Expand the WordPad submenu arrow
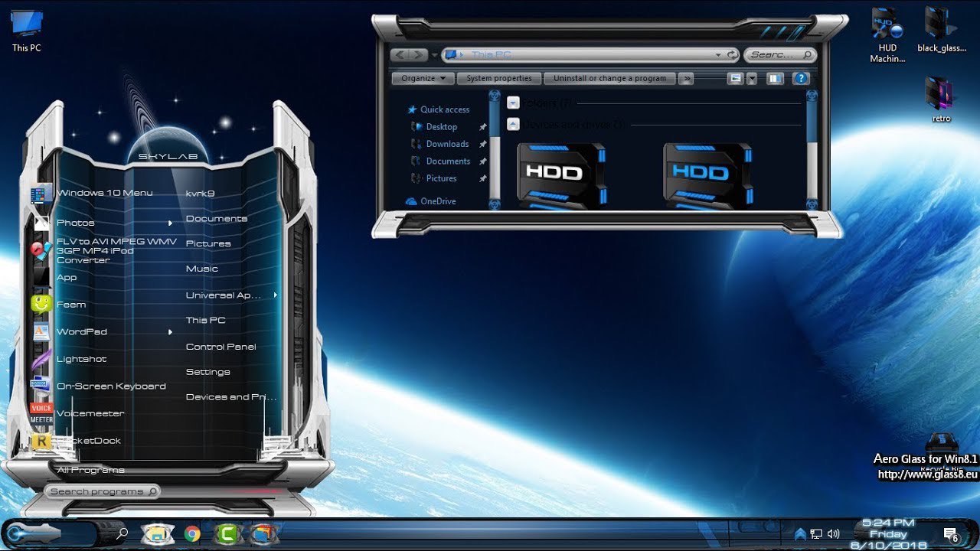Viewport: 980px width, 551px height. [170, 331]
